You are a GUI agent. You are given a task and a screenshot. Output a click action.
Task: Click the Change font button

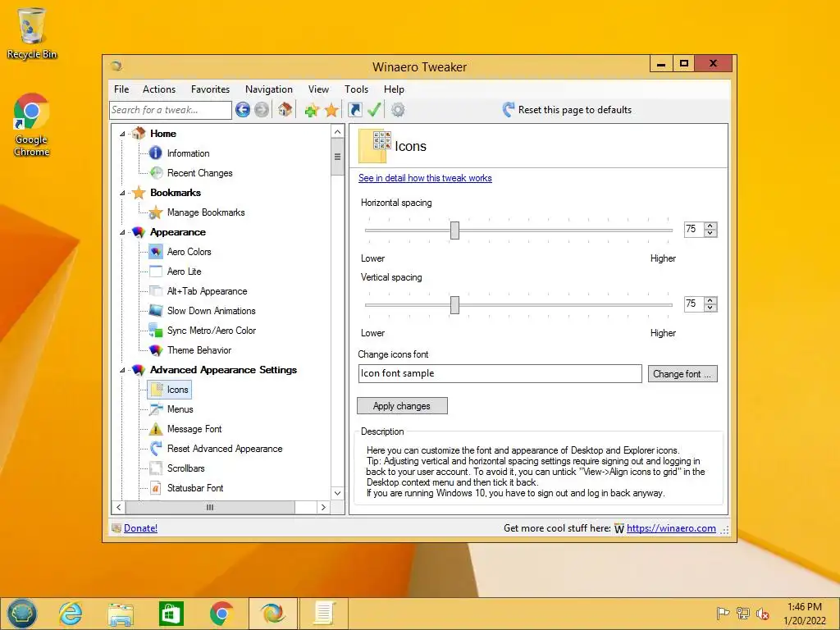682,374
